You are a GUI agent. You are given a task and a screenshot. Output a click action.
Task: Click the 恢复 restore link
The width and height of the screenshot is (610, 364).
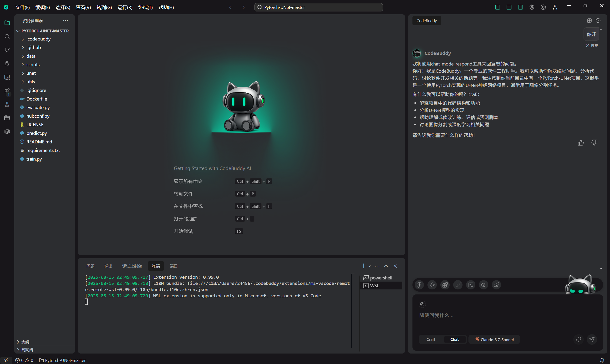tap(592, 46)
